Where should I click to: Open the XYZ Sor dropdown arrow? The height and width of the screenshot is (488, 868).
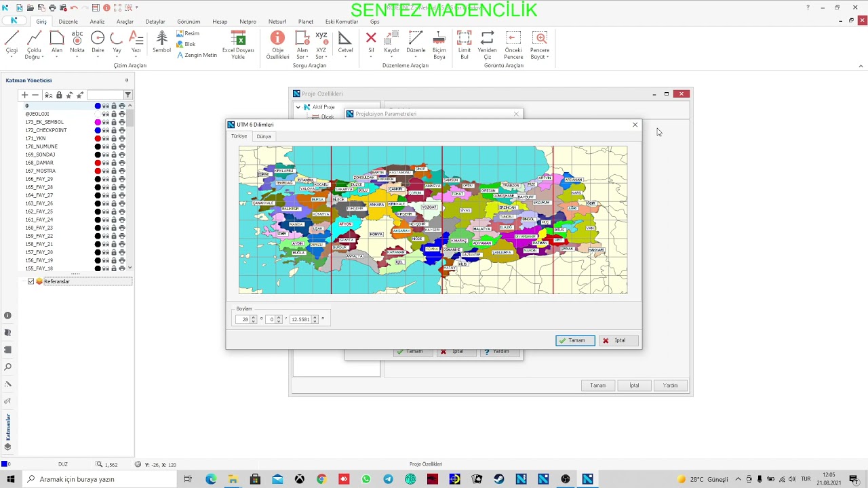point(328,57)
